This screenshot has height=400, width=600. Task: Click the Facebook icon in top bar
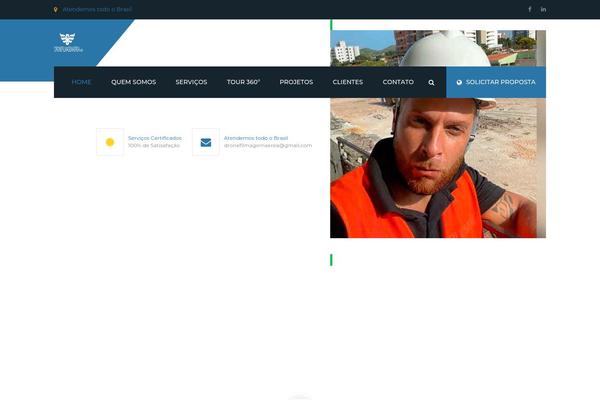[530, 9]
